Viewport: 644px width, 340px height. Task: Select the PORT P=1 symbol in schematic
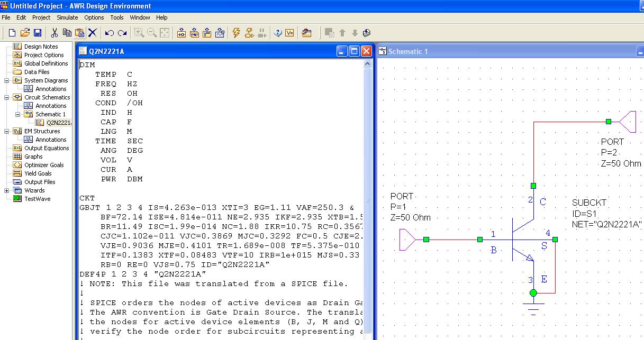click(409, 240)
